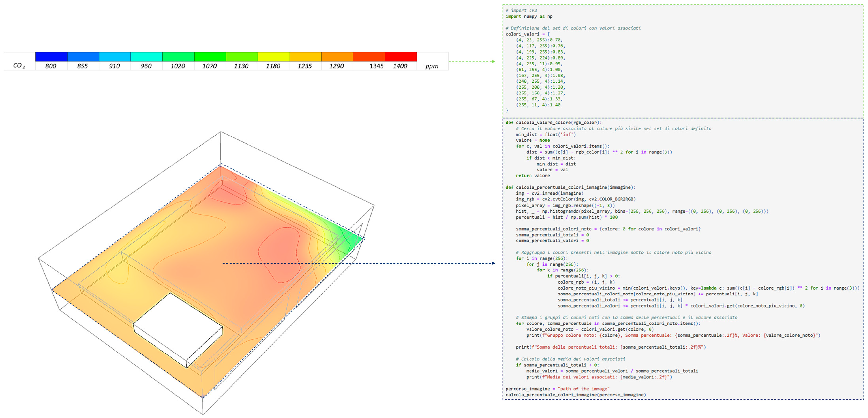
Task: Click the "def calcola_valore_colore" function definition
Action: [553, 122]
